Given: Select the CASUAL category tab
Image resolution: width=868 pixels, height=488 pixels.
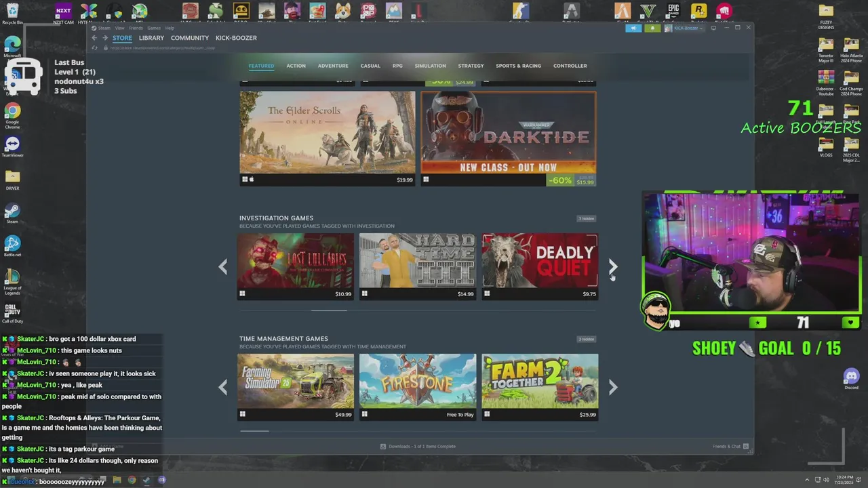Looking at the screenshot, I should coord(370,66).
